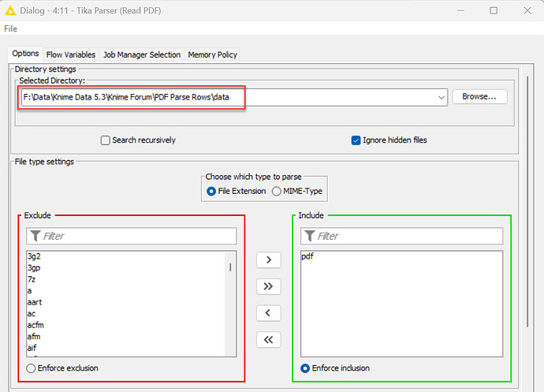Expand the Selected Directory dropdown arrow
544x392 pixels.
[442, 98]
